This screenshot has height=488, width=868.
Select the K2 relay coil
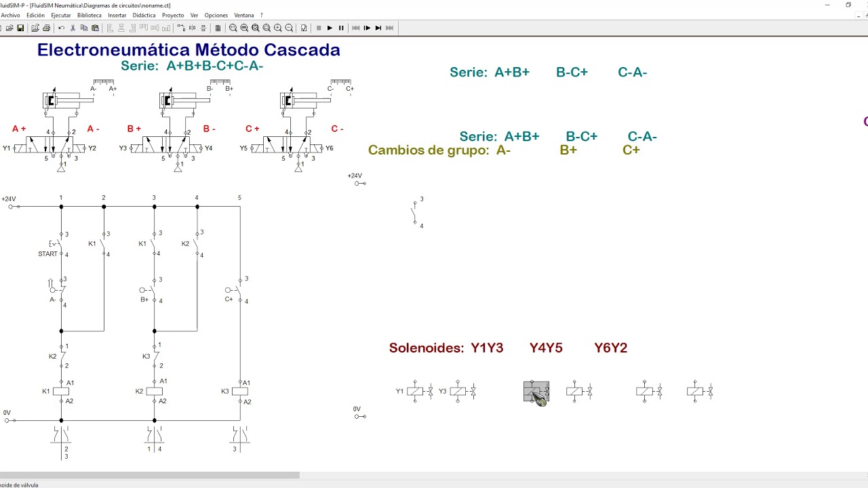click(x=155, y=391)
